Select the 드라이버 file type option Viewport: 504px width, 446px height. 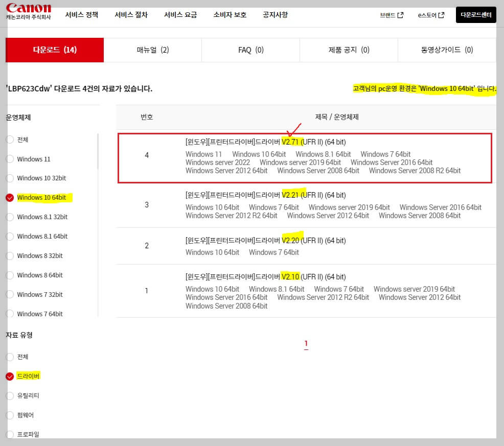(x=10, y=377)
